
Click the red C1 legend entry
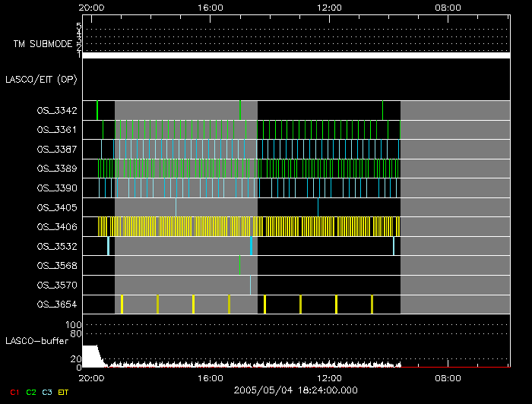tap(13, 393)
